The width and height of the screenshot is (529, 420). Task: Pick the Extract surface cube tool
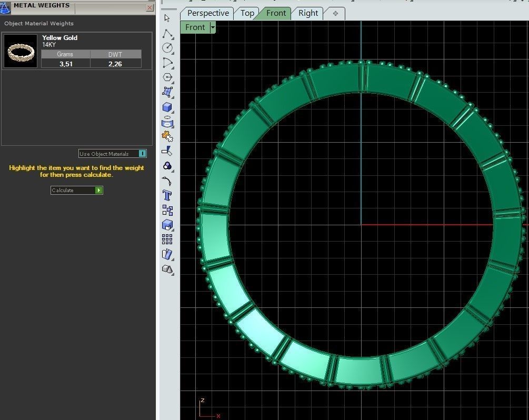click(167, 225)
